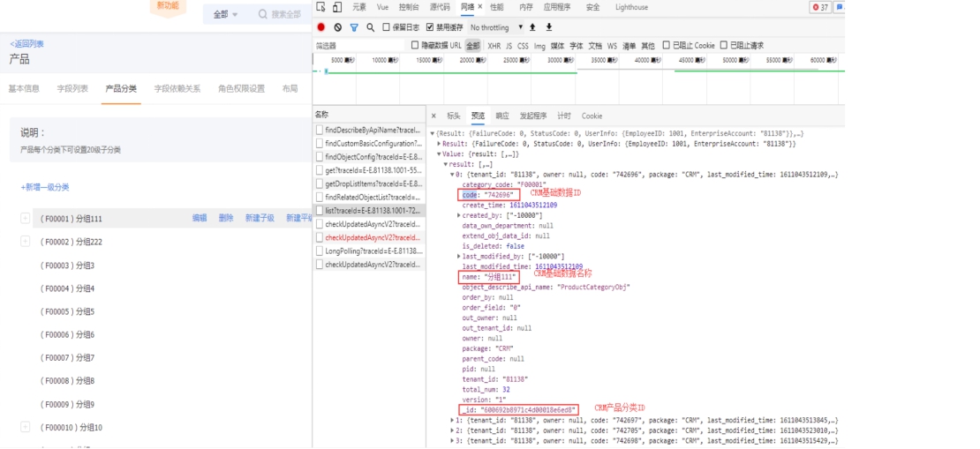The image size is (980, 449).
Task: Filter network by JS type
Action: (x=509, y=46)
